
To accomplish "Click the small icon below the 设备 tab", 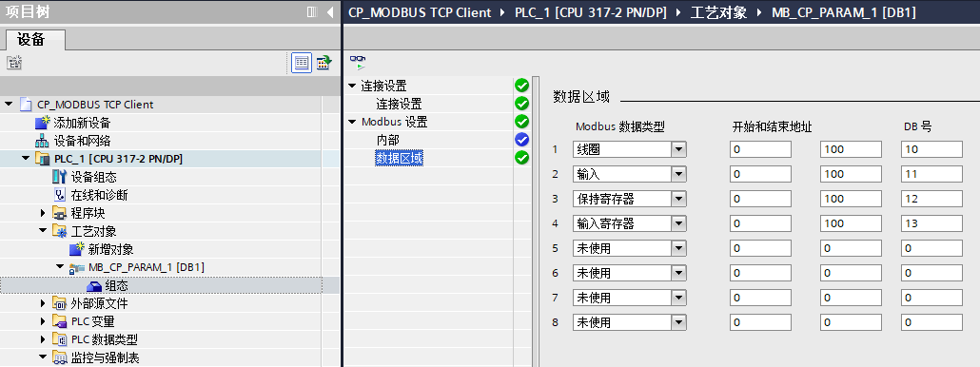I will coord(14,63).
